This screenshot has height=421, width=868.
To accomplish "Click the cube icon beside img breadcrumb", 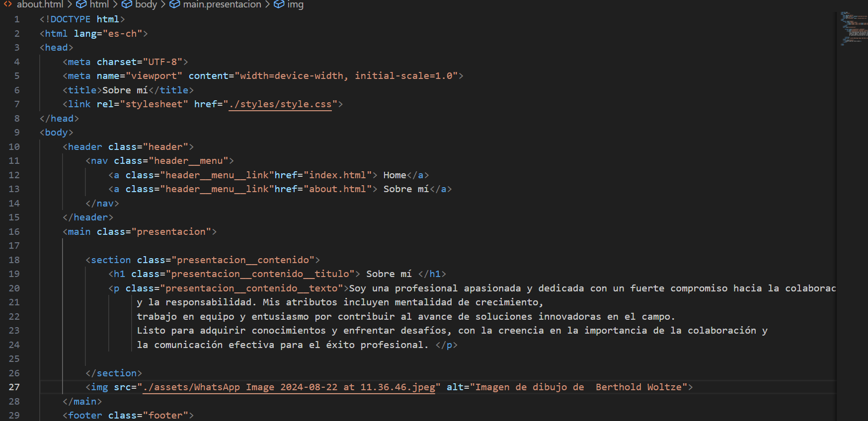I will (279, 4).
